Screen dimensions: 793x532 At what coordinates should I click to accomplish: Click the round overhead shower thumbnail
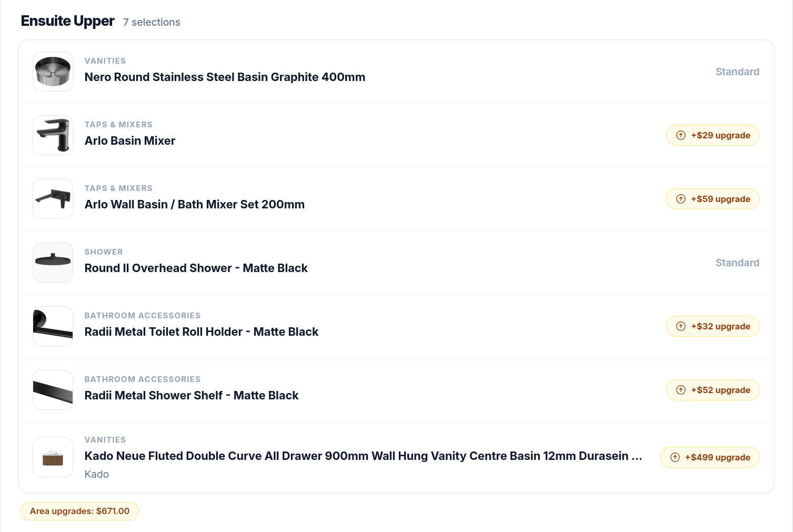tap(53, 263)
